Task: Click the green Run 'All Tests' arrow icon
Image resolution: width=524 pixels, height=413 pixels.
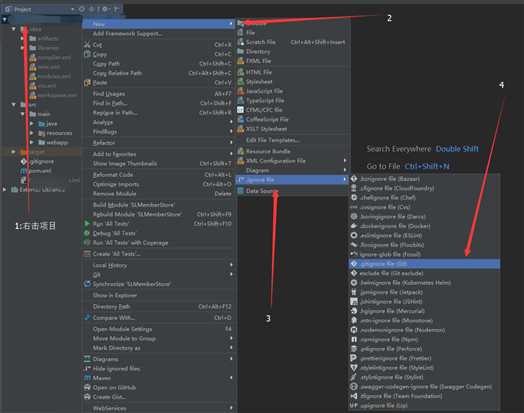Action: click(x=87, y=223)
